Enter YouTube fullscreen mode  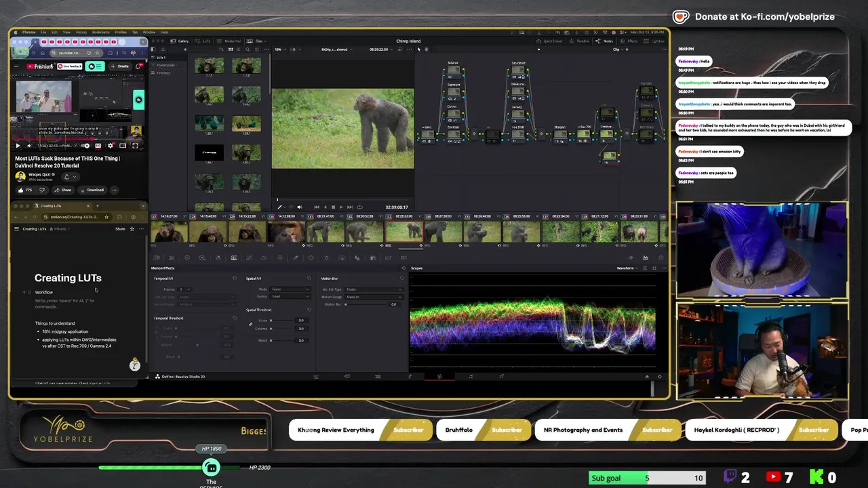[135, 146]
